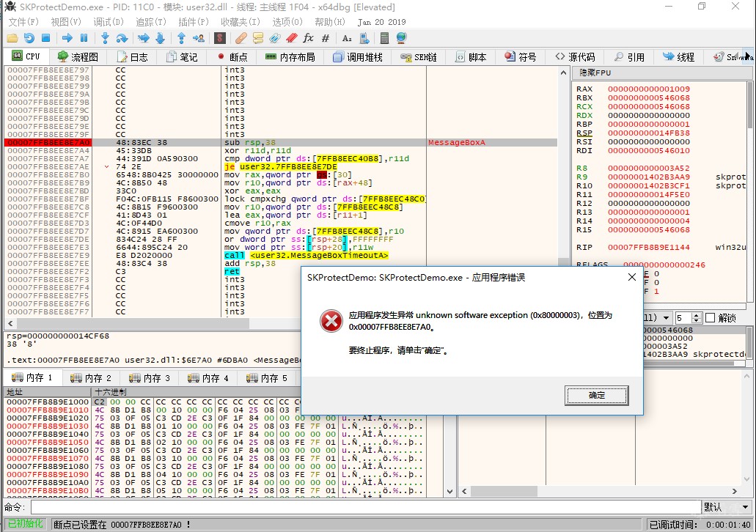Open the labels tag icon
The height and width of the screenshot is (532, 756).
[x=275, y=38]
